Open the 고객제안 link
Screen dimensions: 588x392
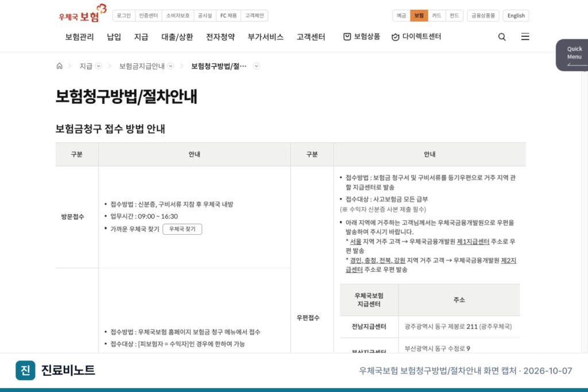[x=254, y=15]
